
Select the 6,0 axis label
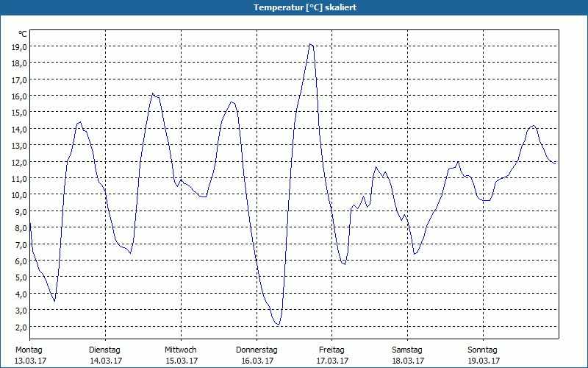pyautogui.click(x=21, y=261)
